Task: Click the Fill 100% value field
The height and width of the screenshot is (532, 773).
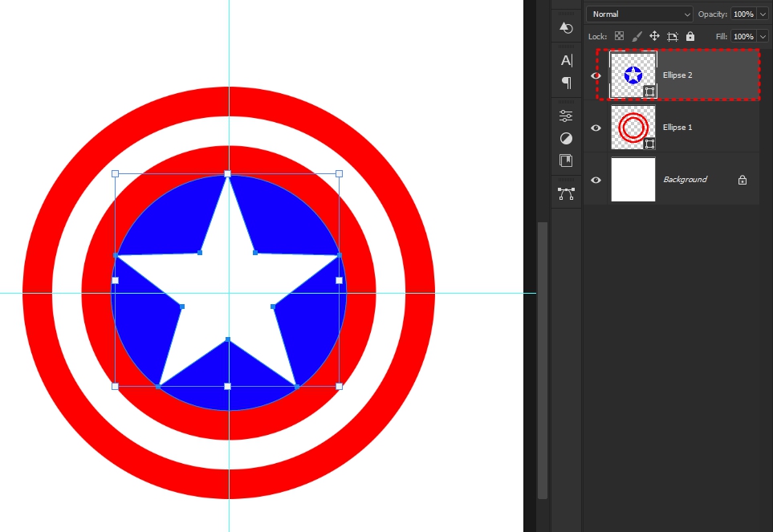Action: click(743, 36)
